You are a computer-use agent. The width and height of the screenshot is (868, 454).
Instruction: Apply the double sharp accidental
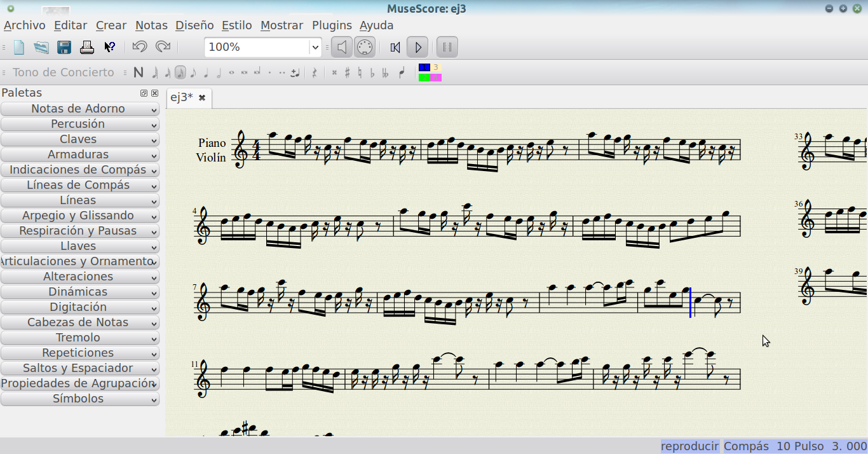[x=334, y=72]
